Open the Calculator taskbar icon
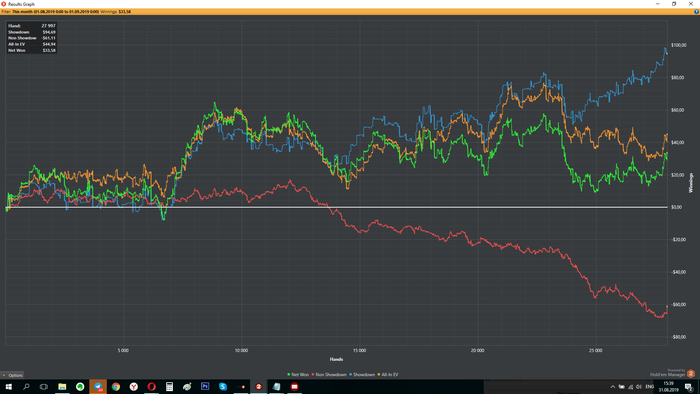This screenshot has height=394, width=700. coord(169,387)
